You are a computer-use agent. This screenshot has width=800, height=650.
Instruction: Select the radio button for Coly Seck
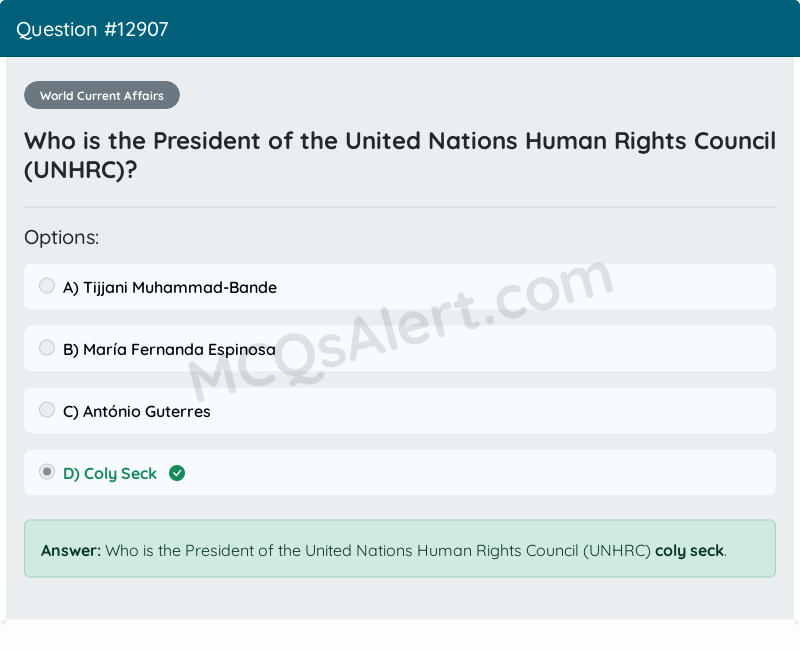tap(46, 471)
